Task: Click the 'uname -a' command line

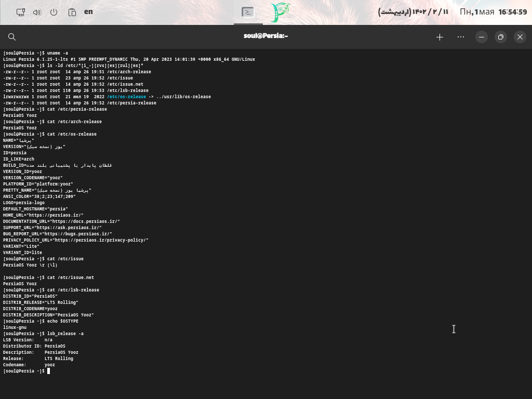Action: coord(36,53)
